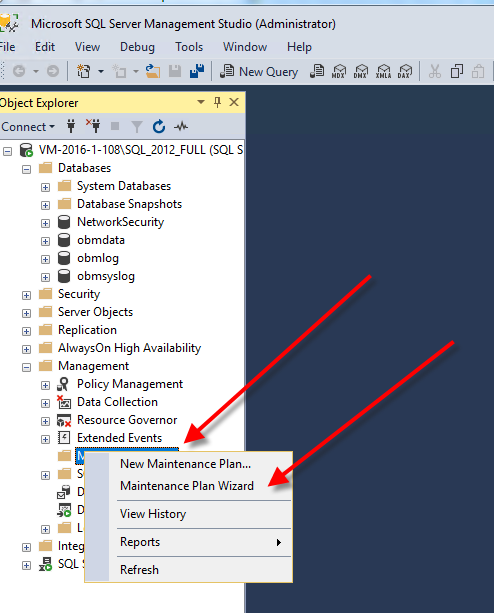The width and height of the screenshot is (494, 613).
Task: Select the NetworkSecurity database row
Action: [120, 222]
